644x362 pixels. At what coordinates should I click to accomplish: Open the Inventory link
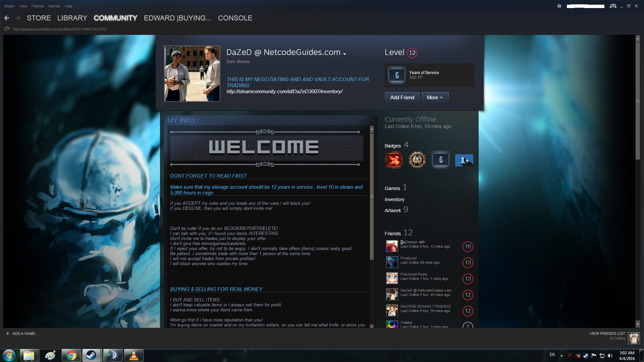tap(394, 199)
